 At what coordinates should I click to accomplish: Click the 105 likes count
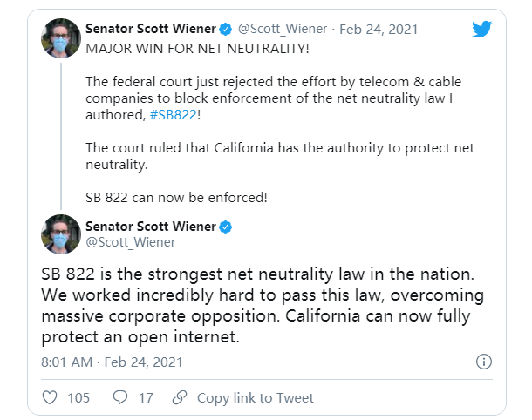click(78, 398)
